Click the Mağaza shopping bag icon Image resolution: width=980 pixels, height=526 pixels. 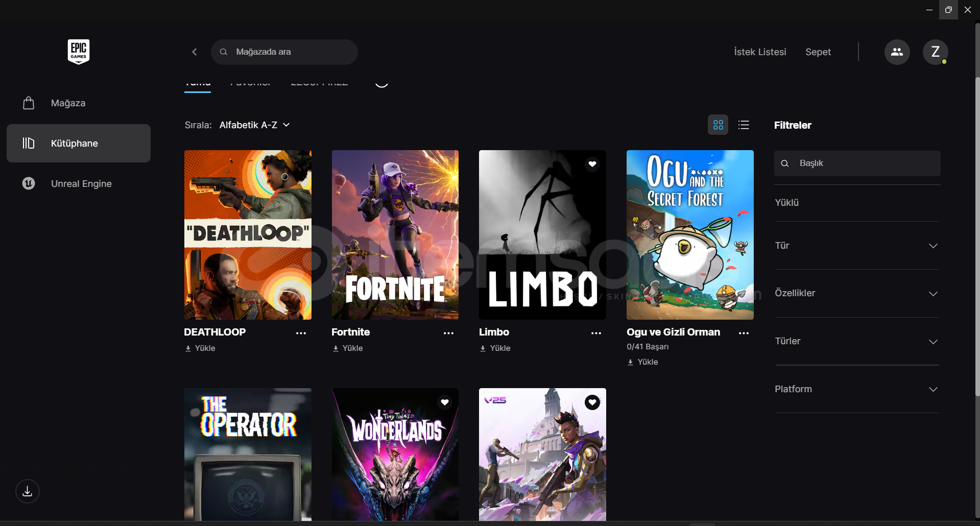click(29, 103)
